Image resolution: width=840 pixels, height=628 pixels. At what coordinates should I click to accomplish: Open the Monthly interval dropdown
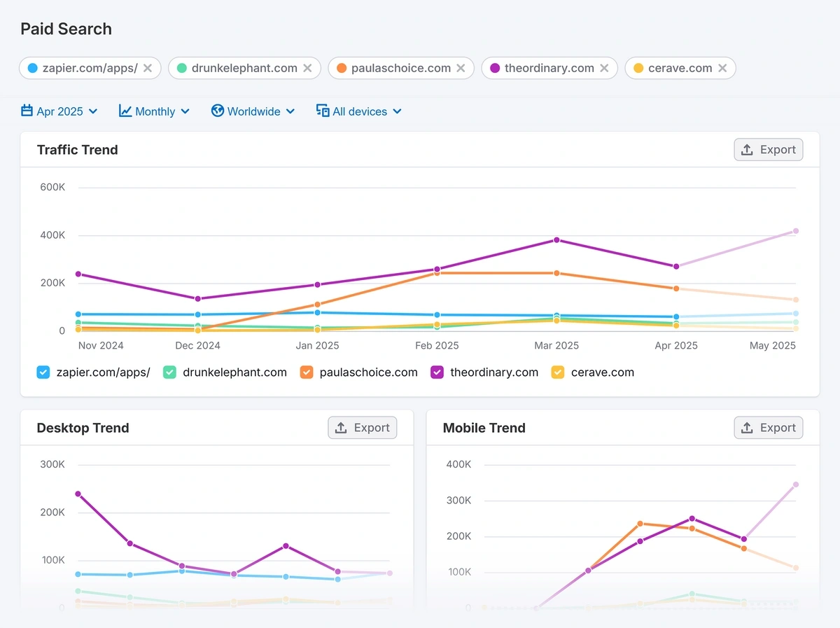(155, 111)
